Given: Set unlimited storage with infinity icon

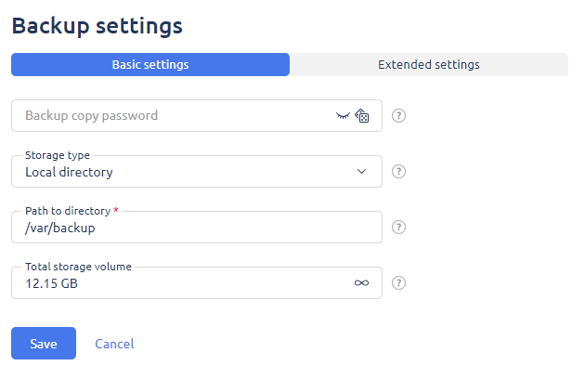Looking at the screenshot, I should (x=361, y=283).
